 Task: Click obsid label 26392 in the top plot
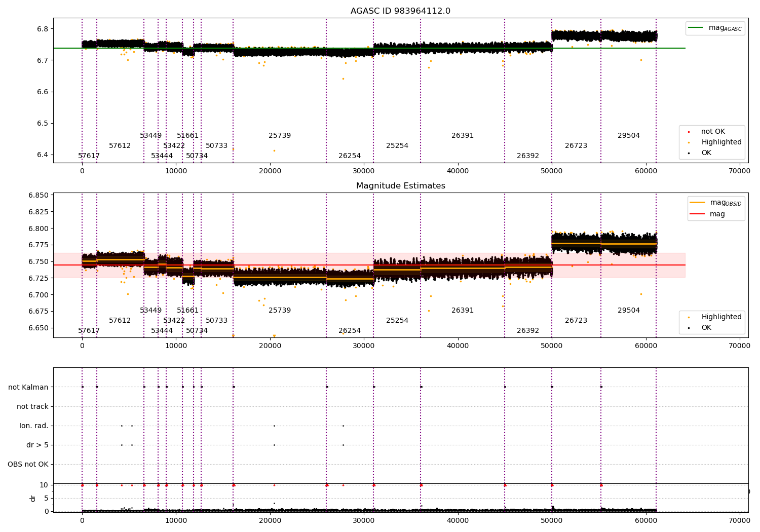pyautogui.click(x=528, y=156)
